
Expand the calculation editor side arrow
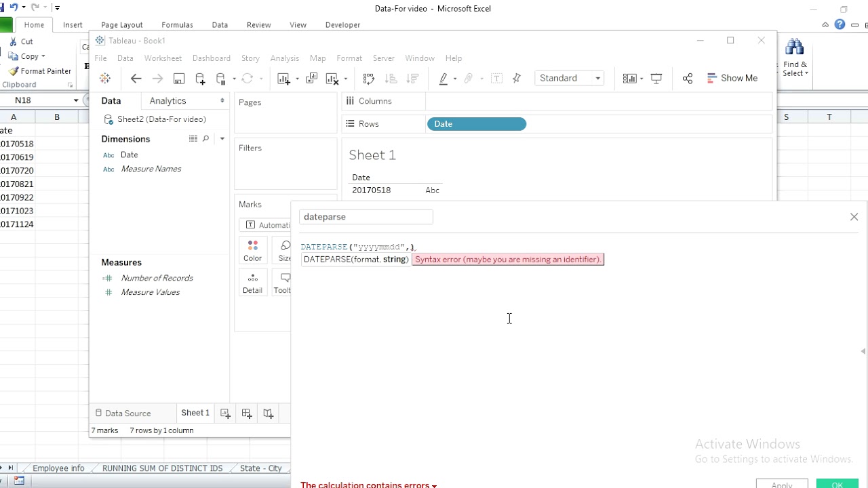tap(863, 351)
